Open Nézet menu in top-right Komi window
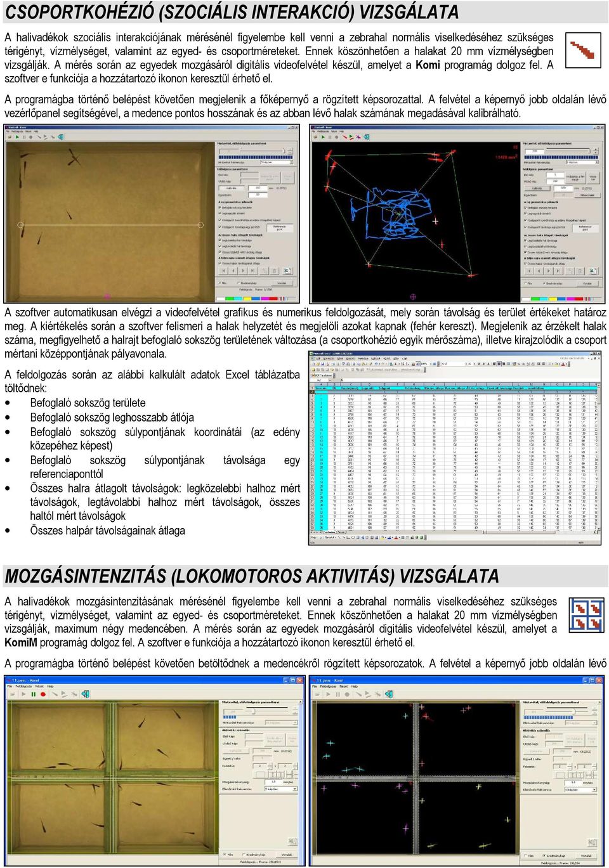This screenshot has height=868, width=609. coord(334,131)
